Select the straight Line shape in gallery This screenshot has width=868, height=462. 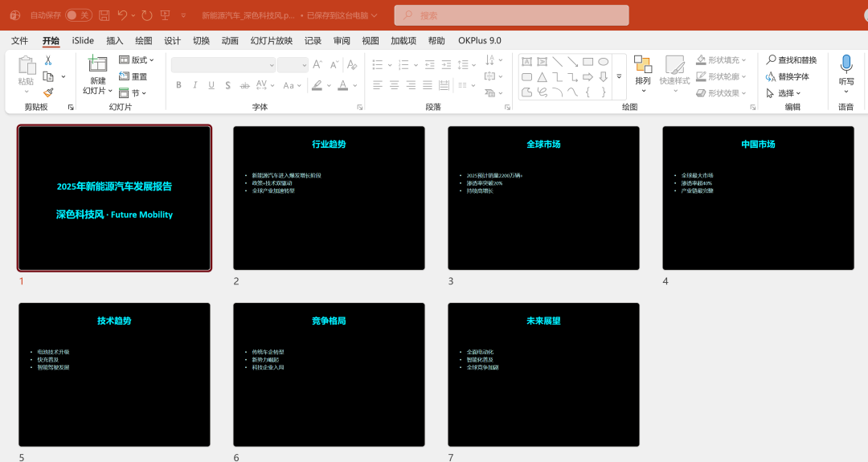click(558, 61)
